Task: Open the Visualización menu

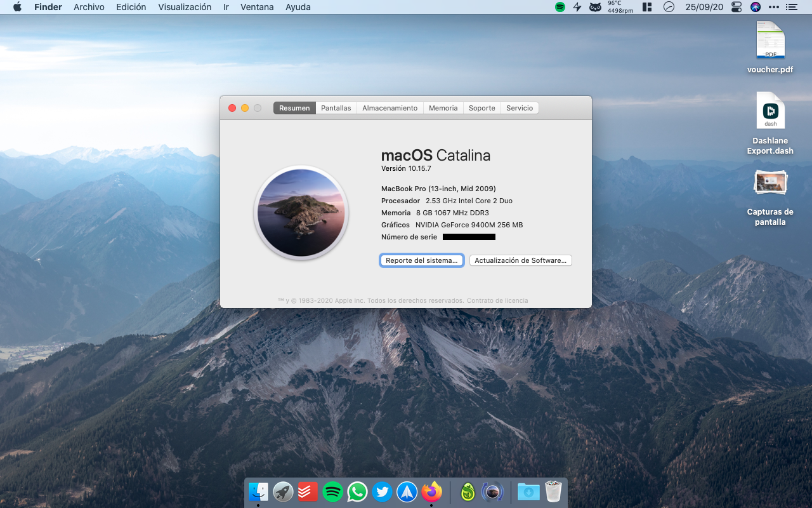Action: click(x=185, y=7)
